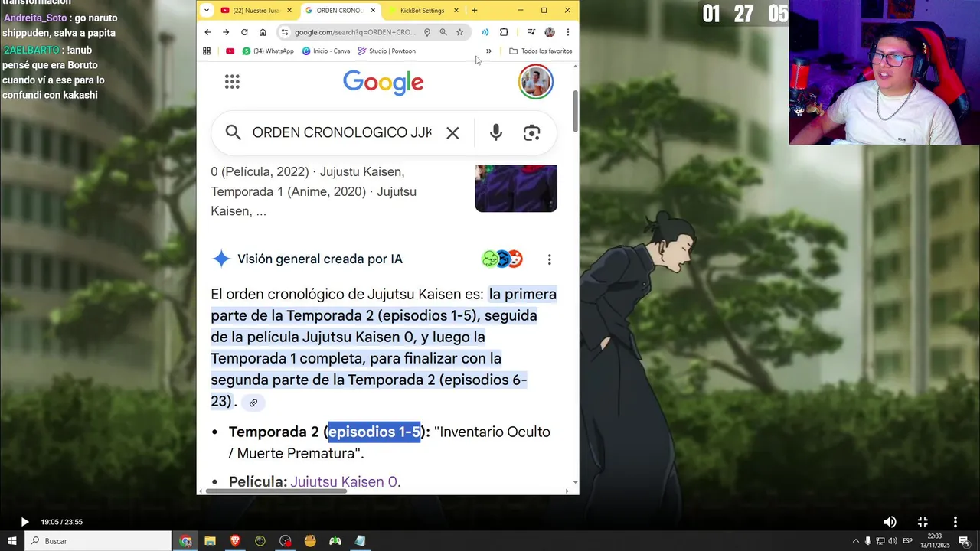The image size is (980, 551).
Task: Click the magnifier icon in search box
Action: point(234,132)
